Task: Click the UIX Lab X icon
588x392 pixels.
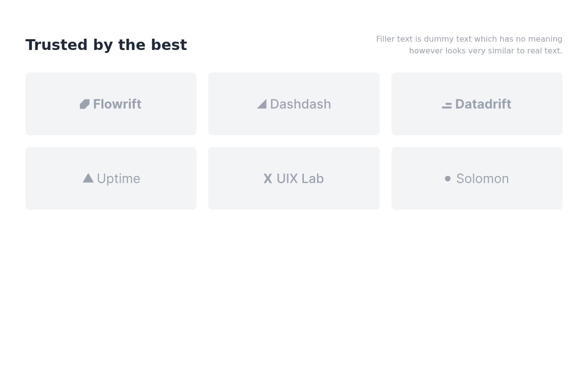Action: tap(268, 179)
